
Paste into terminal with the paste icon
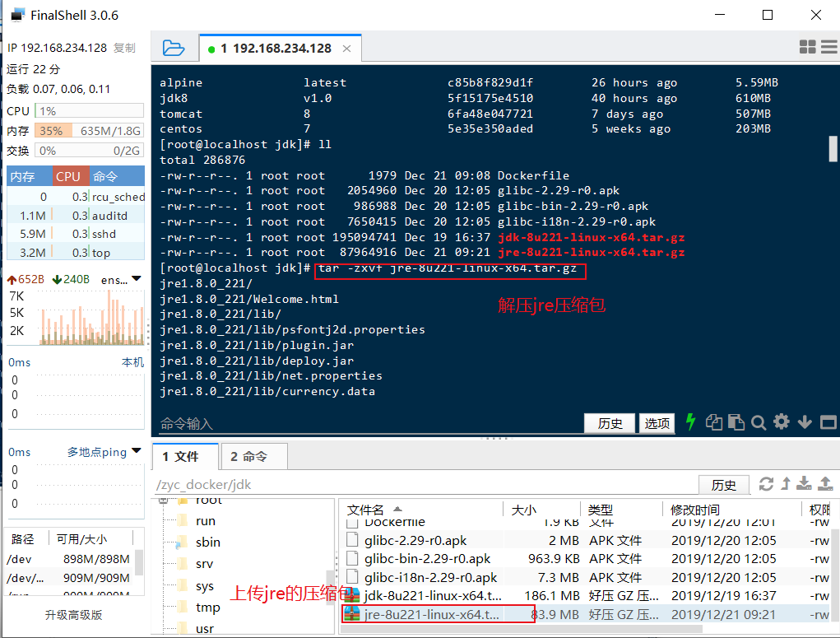[736, 422]
